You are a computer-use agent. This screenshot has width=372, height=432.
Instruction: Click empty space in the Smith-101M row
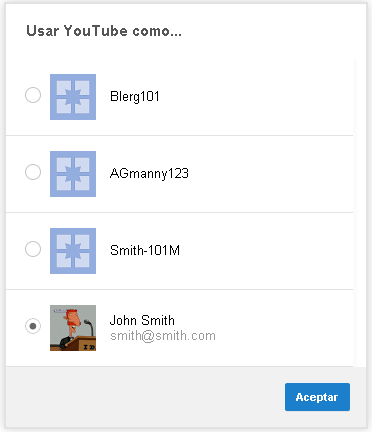(x=267, y=251)
